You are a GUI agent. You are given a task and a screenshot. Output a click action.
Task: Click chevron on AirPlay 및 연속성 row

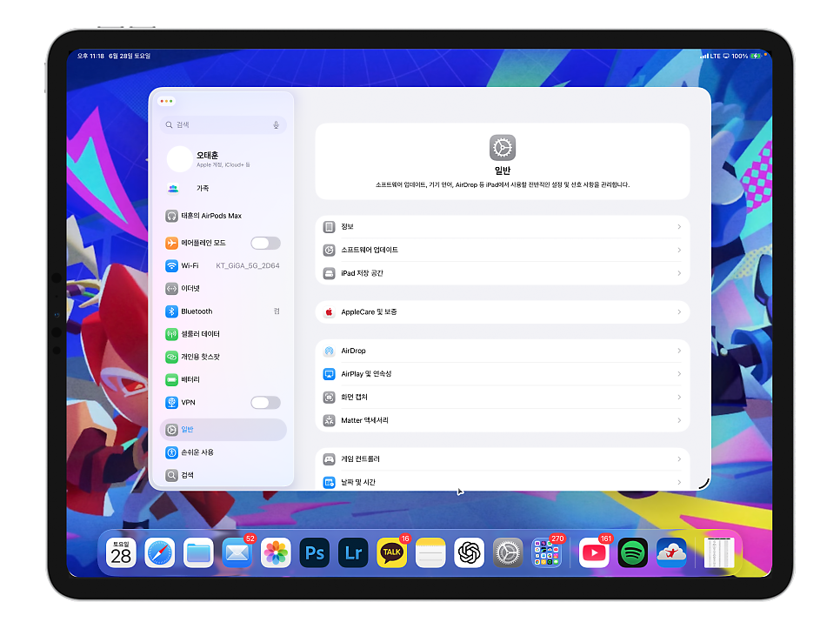point(679,374)
